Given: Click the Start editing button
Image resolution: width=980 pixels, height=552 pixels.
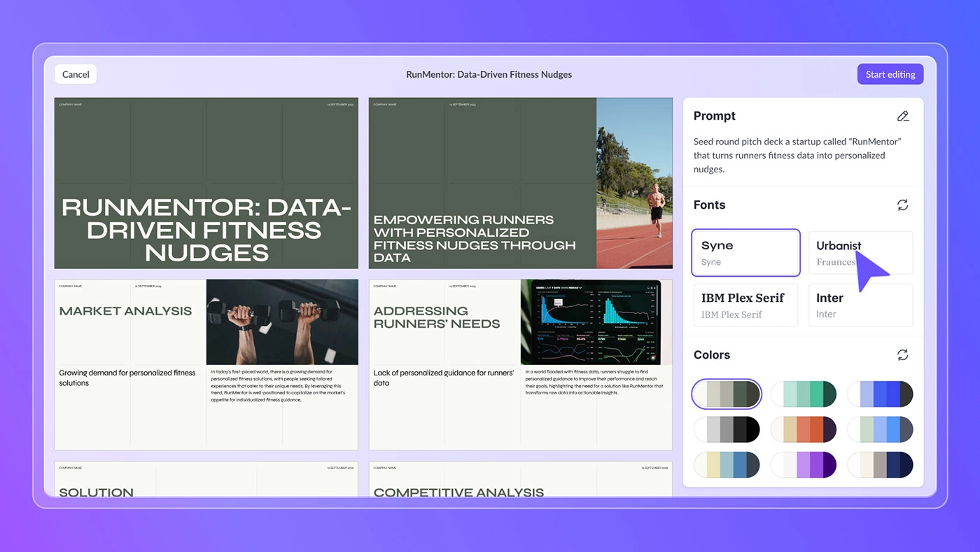Looking at the screenshot, I should (890, 74).
